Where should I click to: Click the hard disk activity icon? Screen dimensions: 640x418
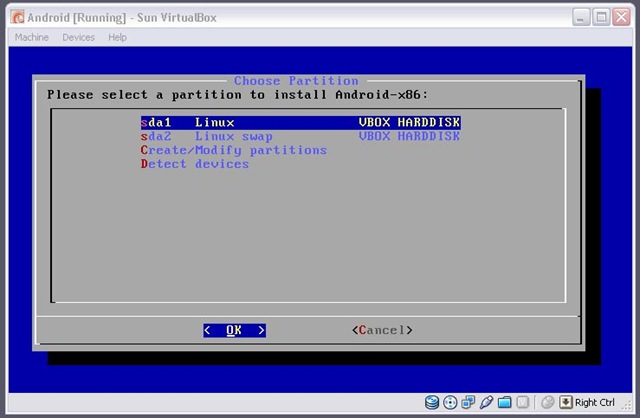click(x=431, y=402)
